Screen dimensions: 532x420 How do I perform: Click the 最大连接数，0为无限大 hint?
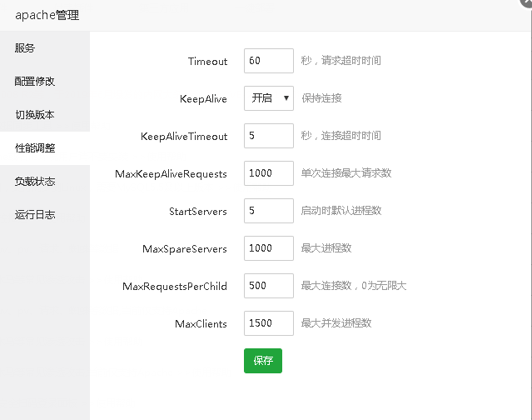[x=354, y=286]
